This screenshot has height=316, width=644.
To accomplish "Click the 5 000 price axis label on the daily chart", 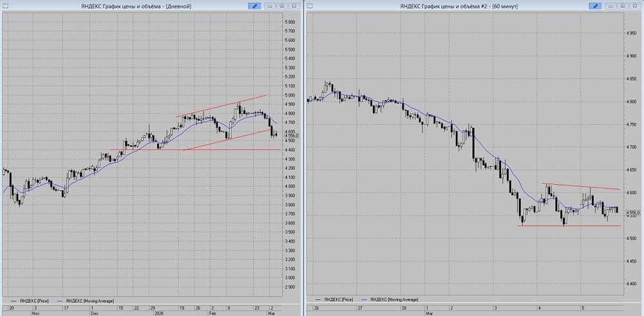I will 291,95.
